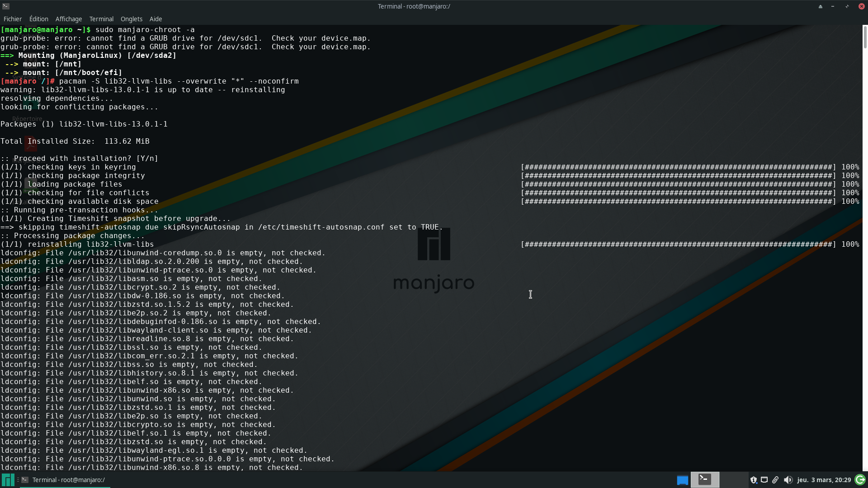
Task: Click the terminal window title text
Action: 414,6
